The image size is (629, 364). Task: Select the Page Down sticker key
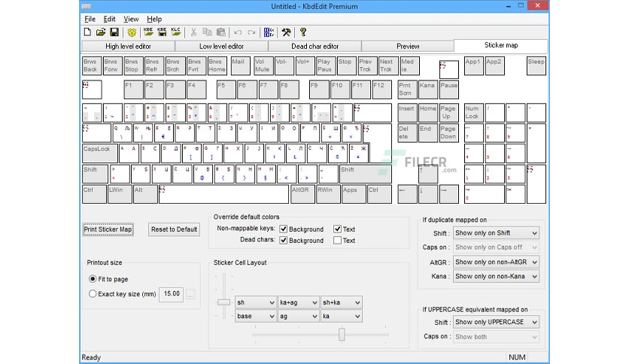449,133
